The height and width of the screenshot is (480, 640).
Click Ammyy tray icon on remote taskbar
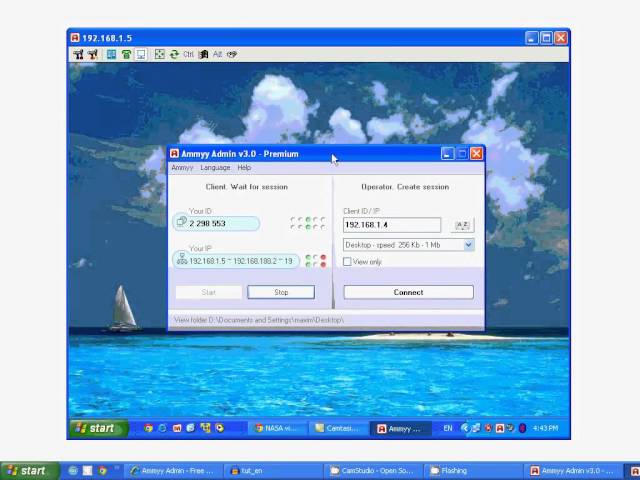(x=500, y=428)
